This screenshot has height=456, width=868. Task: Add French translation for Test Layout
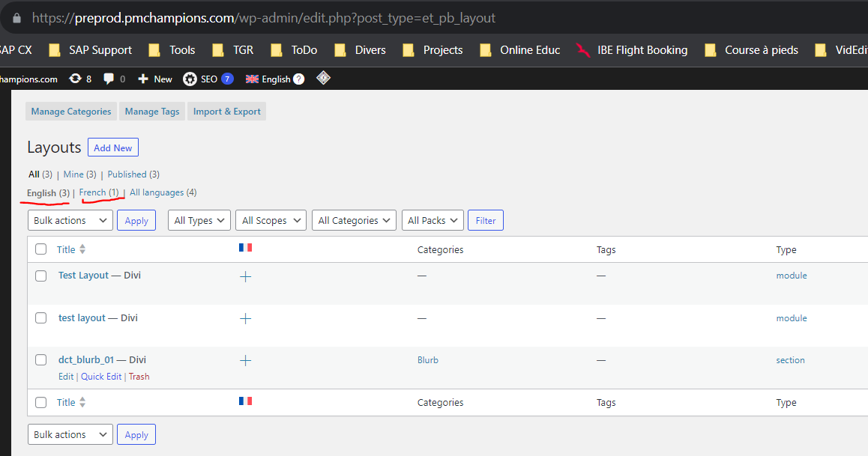coord(245,276)
